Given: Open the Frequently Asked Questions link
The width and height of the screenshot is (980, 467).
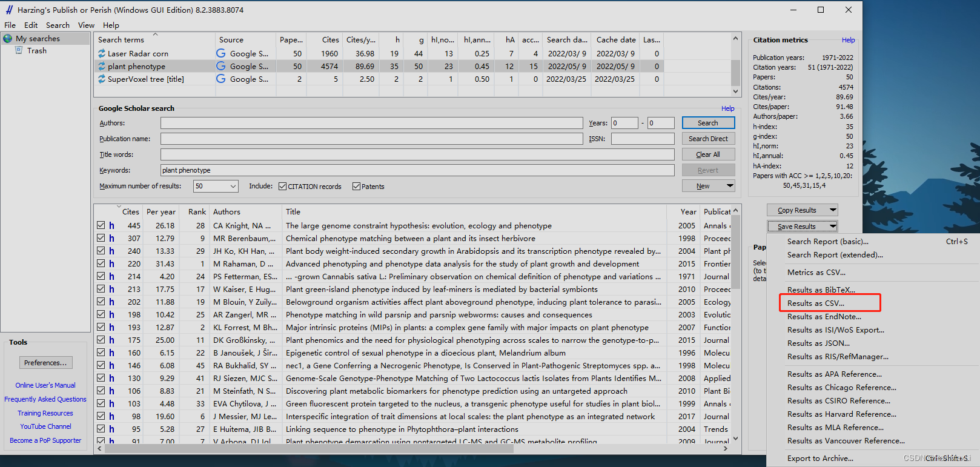Looking at the screenshot, I should click(45, 399).
